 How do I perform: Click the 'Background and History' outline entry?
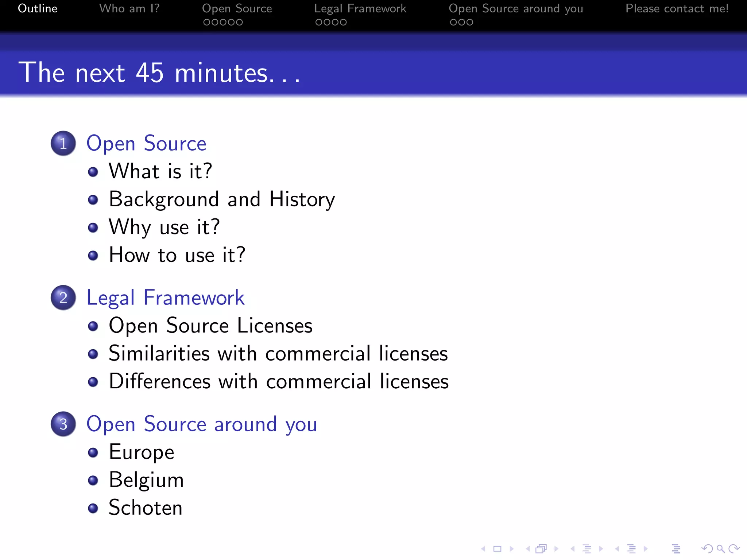[222, 199]
